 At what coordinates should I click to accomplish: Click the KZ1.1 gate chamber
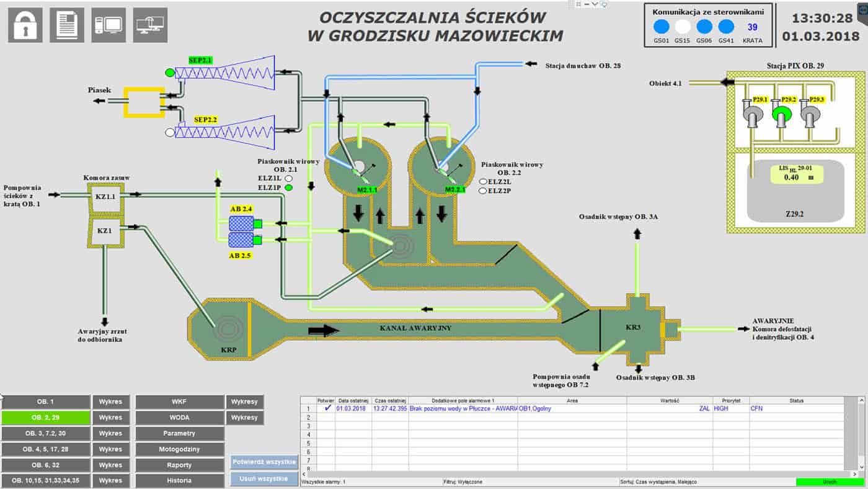[106, 196]
